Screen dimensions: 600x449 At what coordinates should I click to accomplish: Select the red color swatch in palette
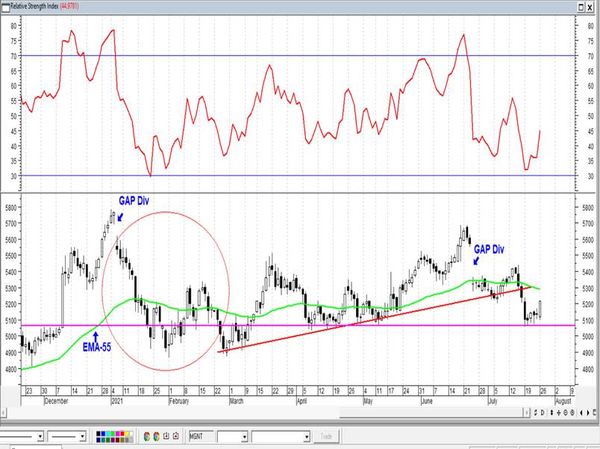click(x=122, y=434)
